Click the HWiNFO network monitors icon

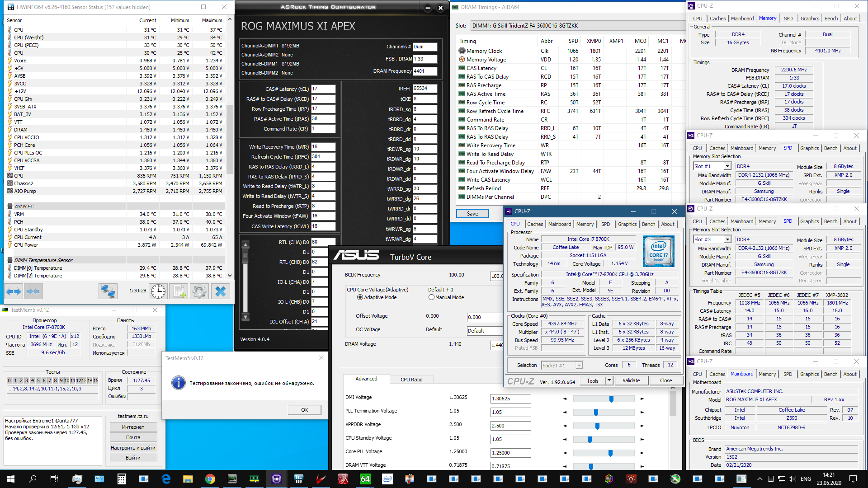108,291
